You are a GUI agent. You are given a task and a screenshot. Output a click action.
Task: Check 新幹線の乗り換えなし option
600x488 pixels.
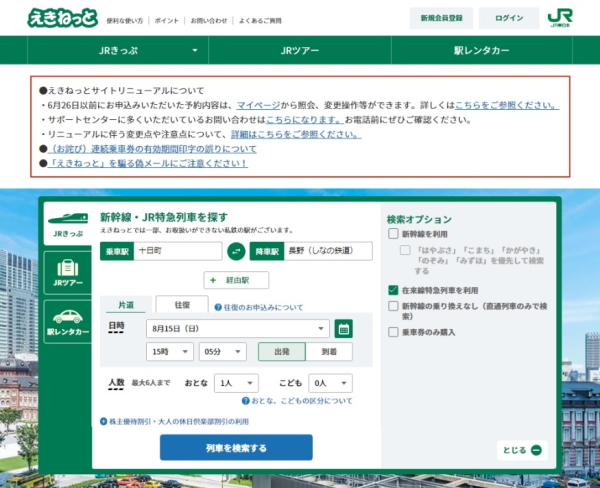tap(393, 306)
